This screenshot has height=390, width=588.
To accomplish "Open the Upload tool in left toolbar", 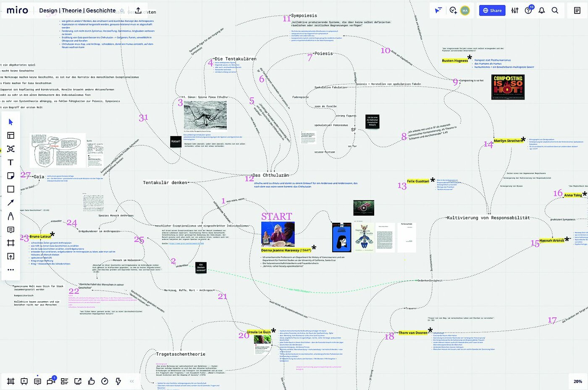I will point(11,256).
